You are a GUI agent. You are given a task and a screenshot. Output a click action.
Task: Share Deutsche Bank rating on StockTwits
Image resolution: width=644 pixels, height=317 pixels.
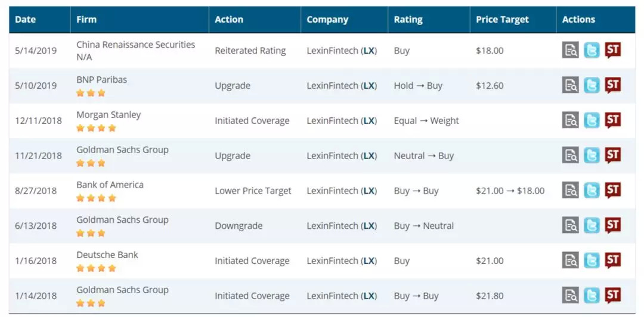tap(612, 260)
